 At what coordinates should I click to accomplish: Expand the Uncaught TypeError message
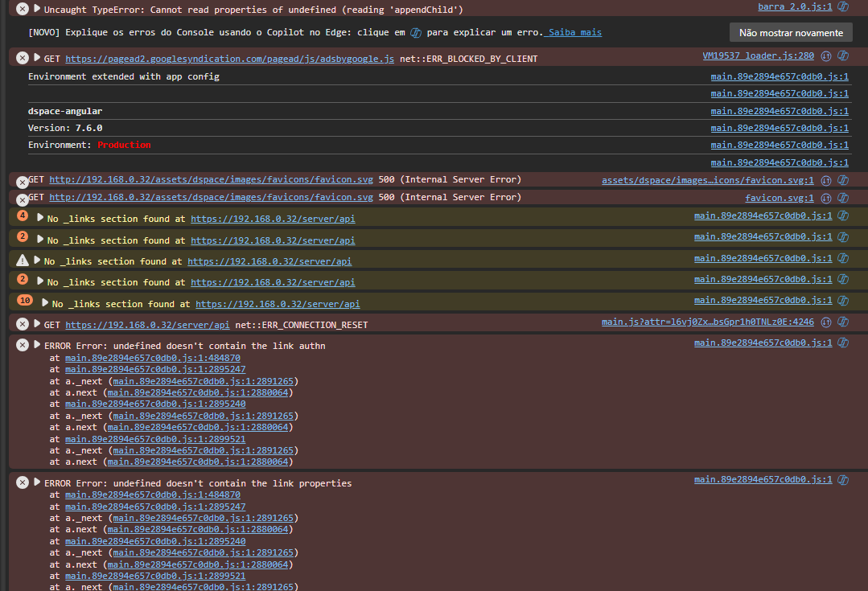(37, 9)
